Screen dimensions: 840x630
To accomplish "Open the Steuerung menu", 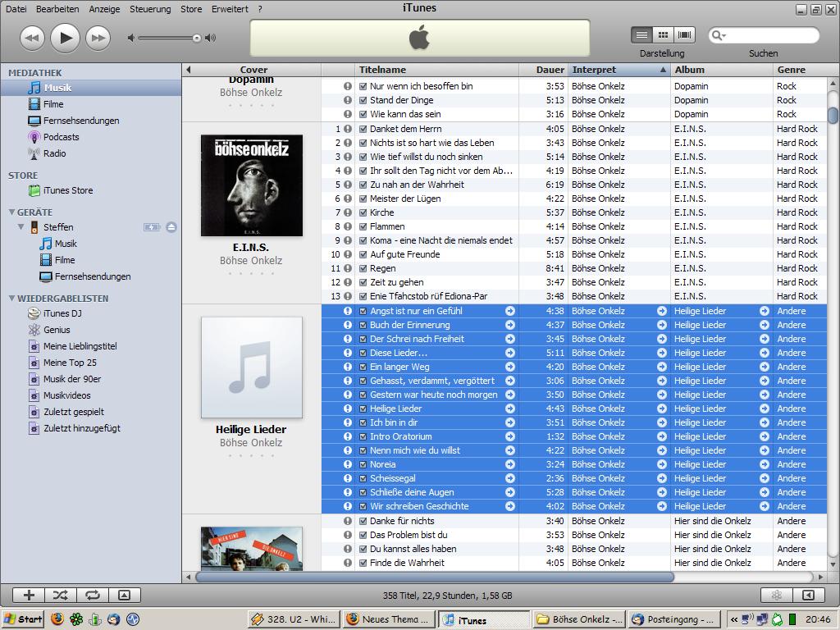I will 150,9.
